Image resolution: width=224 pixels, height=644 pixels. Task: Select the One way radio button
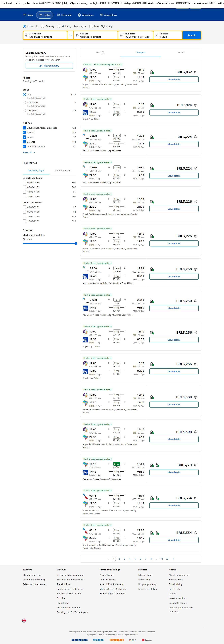point(43,26)
